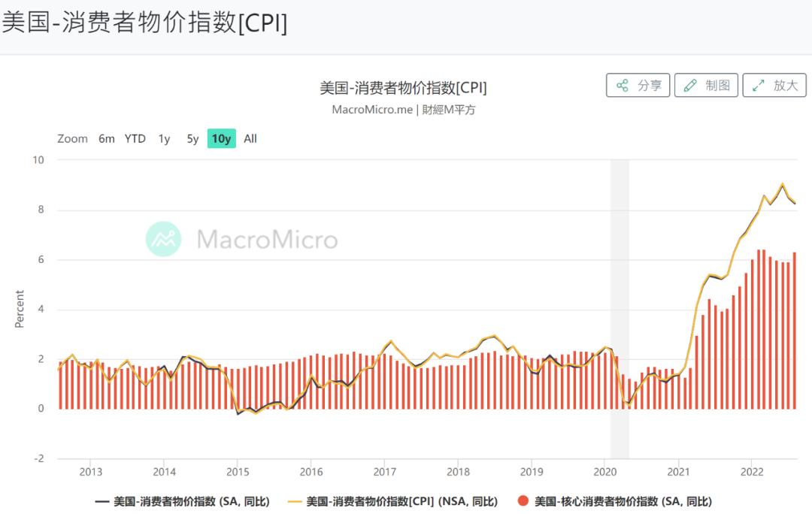Set the zoom range to YTD

[135, 139]
